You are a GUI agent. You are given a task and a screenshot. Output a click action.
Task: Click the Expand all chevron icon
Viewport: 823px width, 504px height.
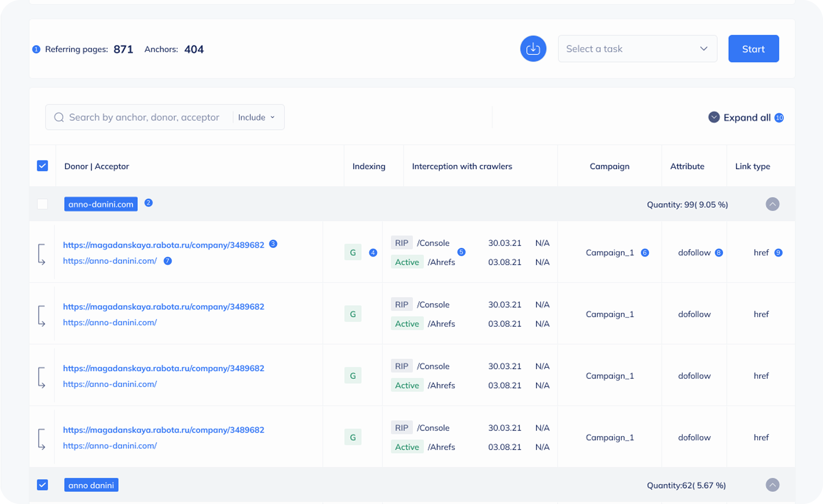(x=714, y=117)
